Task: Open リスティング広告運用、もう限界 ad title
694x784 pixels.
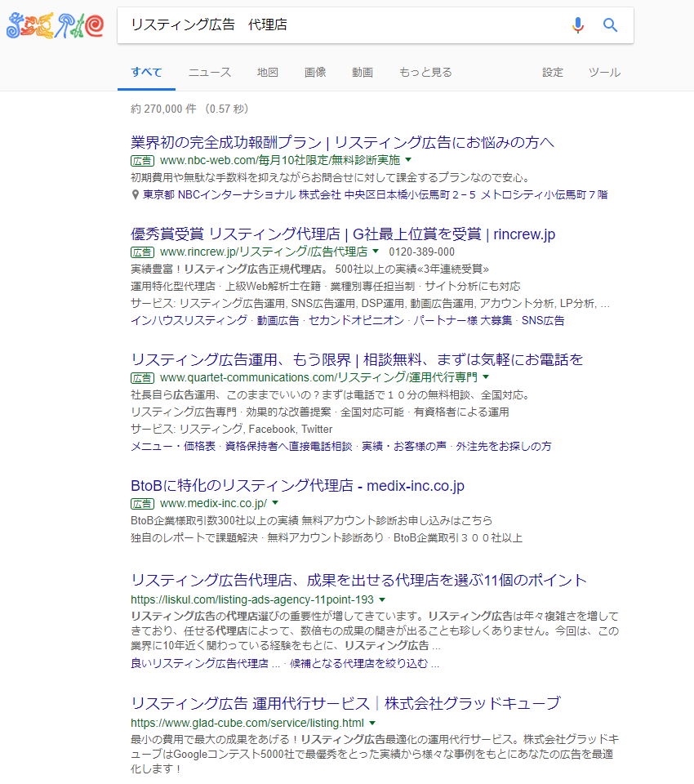Action: click(357, 359)
